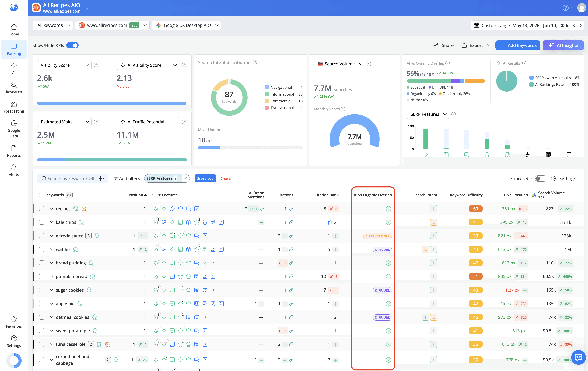This screenshot has height=371, width=588.
Task: Open Alerts in the sidebar
Action: (14, 170)
